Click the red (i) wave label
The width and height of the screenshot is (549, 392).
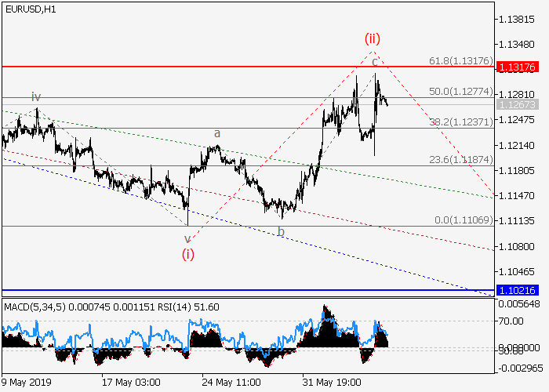pos(188,253)
